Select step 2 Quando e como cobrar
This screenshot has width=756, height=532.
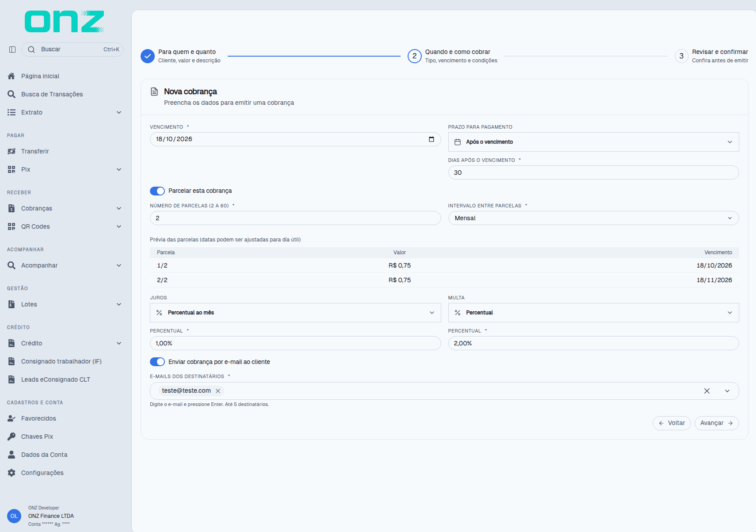(x=452, y=56)
